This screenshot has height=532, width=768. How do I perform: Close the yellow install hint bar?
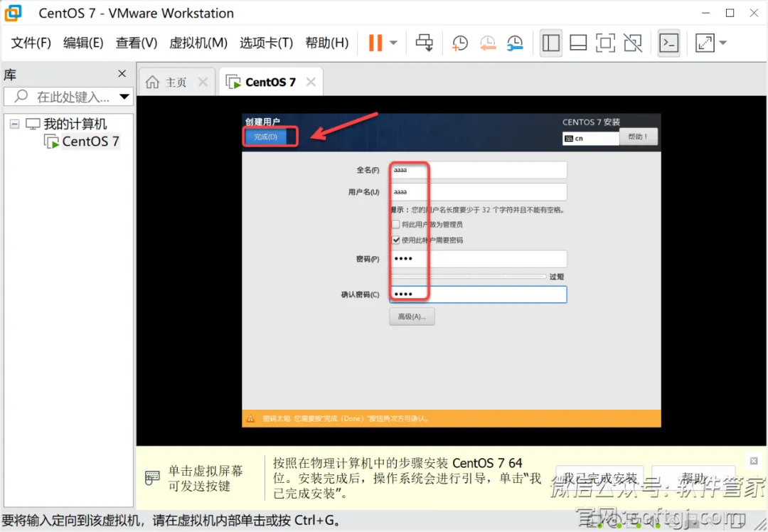point(754,461)
